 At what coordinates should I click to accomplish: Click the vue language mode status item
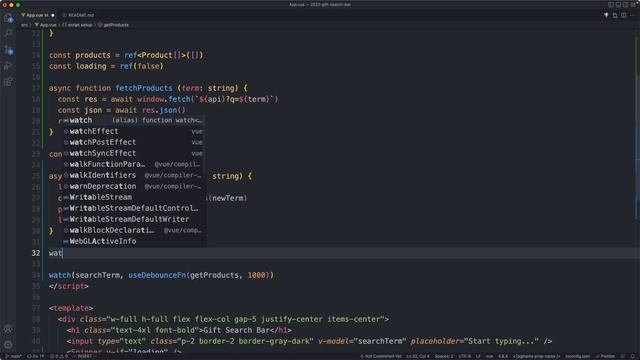(x=489, y=356)
